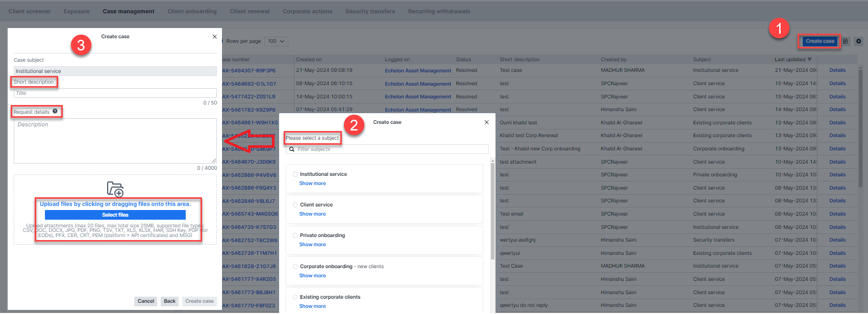Click the export document icon beside Create case
Screen dimensions: 868x314
click(846, 41)
